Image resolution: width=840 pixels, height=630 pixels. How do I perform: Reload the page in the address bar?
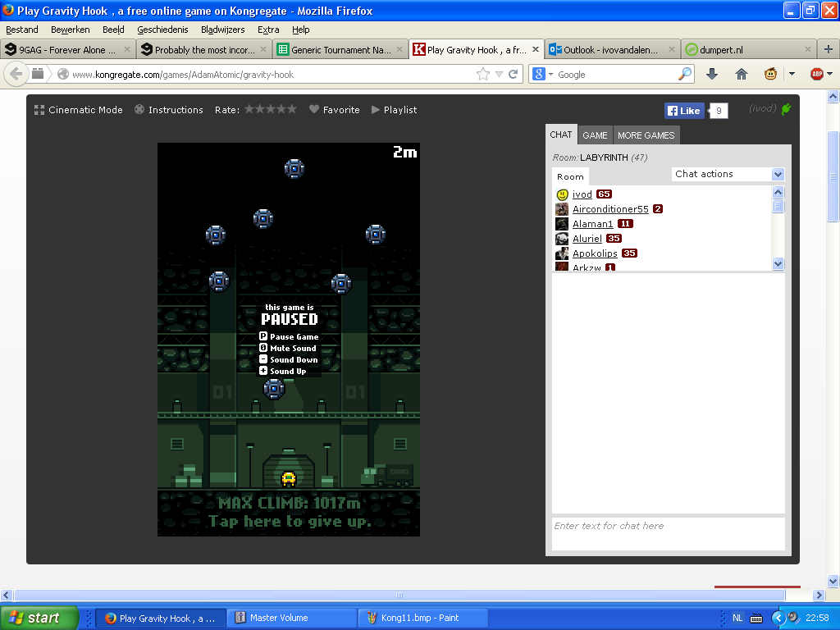click(x=514, y=74)
